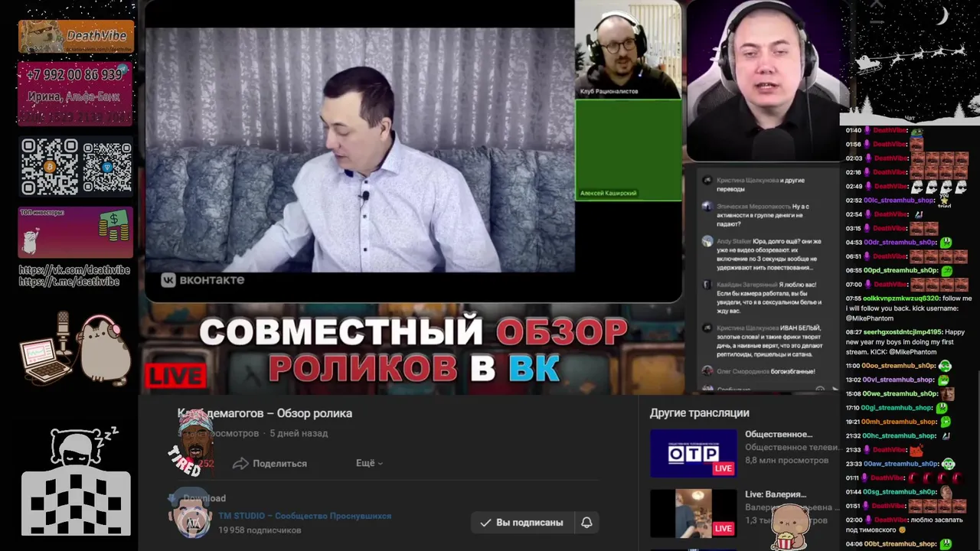This screenshot has width=980, height=551.
Task: Click the seerhgxostdntcjlmp4195 username in chat
Action: point(903,332)
